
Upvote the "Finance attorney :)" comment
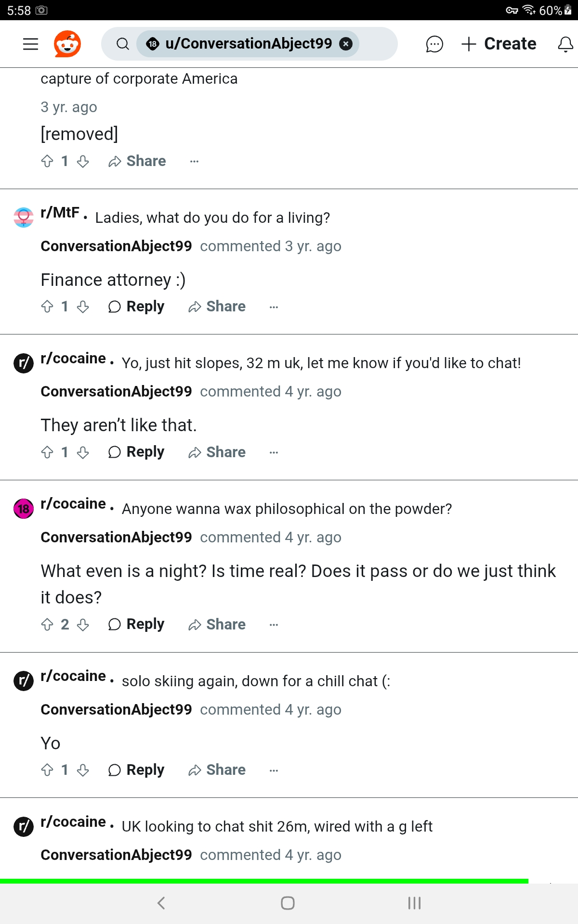click(x=47, y=307)
